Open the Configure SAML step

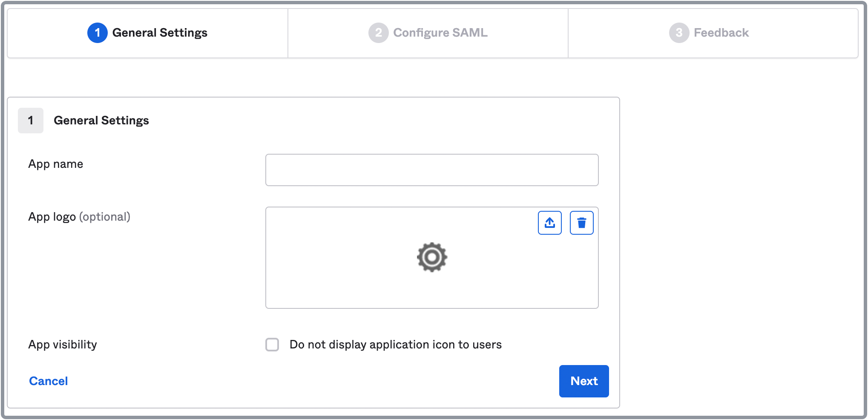click(x=428, y=32)
